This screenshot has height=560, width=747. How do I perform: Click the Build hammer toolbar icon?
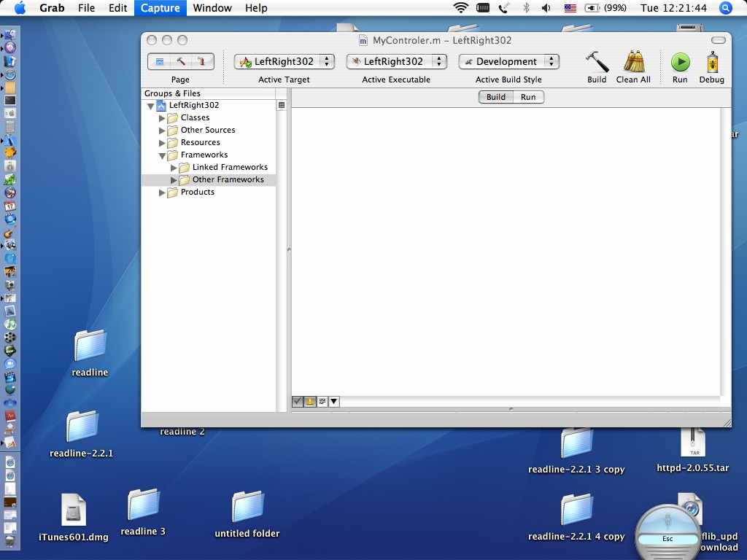coord(597,62)
